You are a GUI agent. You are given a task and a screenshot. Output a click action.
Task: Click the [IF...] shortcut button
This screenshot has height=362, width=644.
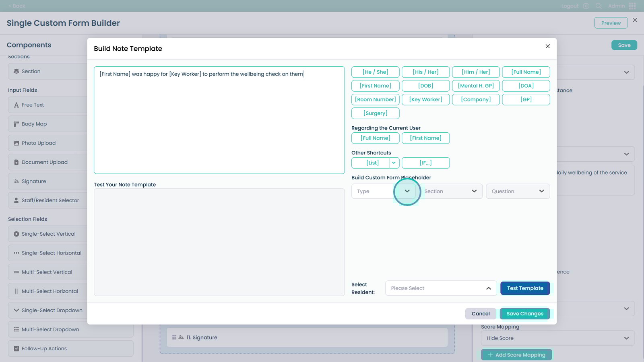tap(425, 163)
